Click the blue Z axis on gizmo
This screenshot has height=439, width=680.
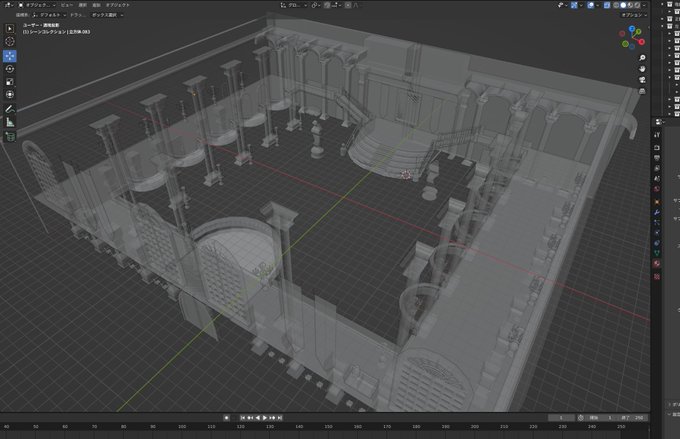pos(632,29)
